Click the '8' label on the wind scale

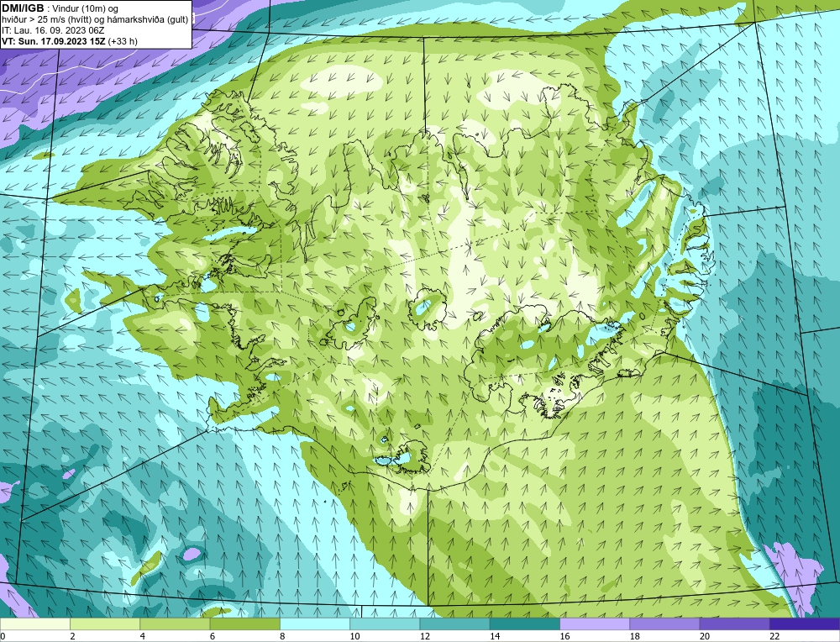pos(282,636)
